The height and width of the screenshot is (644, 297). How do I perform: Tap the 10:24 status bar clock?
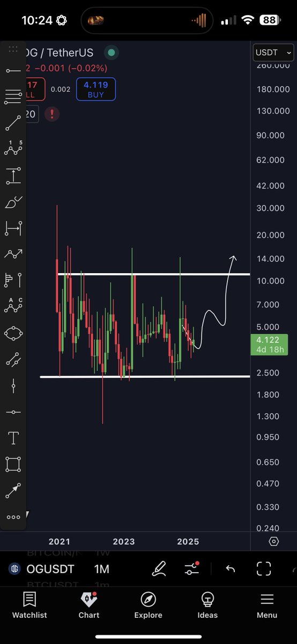36,20
